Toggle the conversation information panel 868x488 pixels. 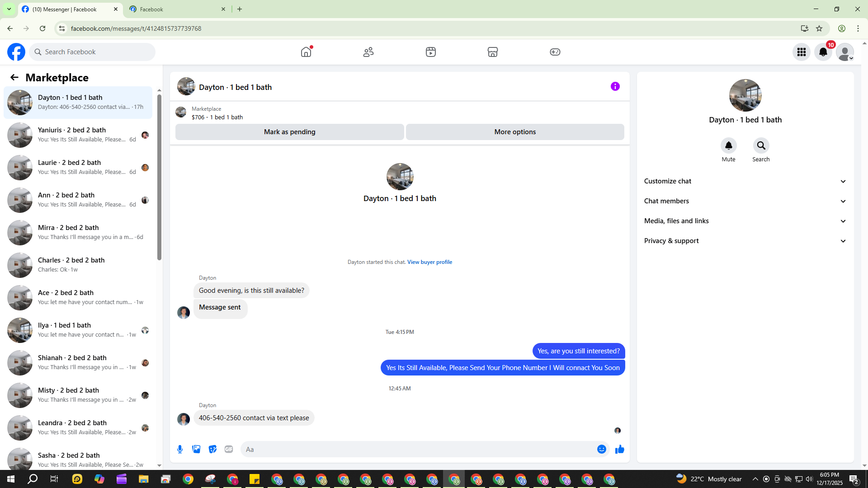pyautogui.click(x=615, y=86)
